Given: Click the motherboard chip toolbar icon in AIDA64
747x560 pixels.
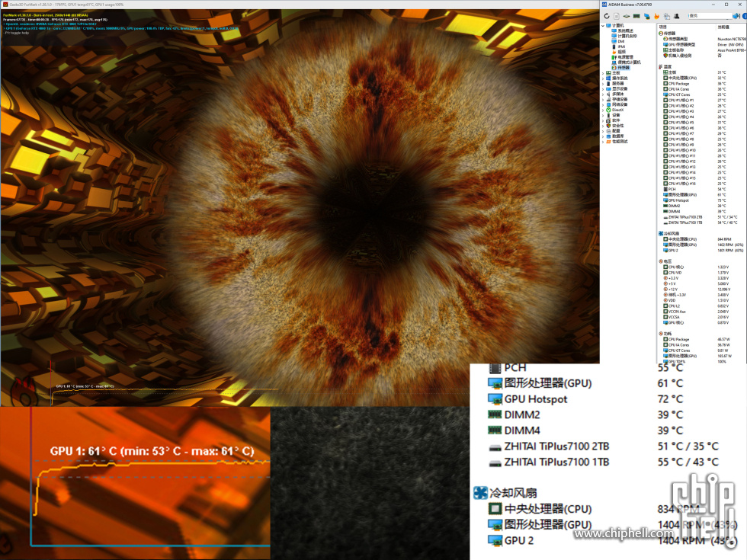Looking at the screenshot, I should pyautogui.click(x=627, y=16).
